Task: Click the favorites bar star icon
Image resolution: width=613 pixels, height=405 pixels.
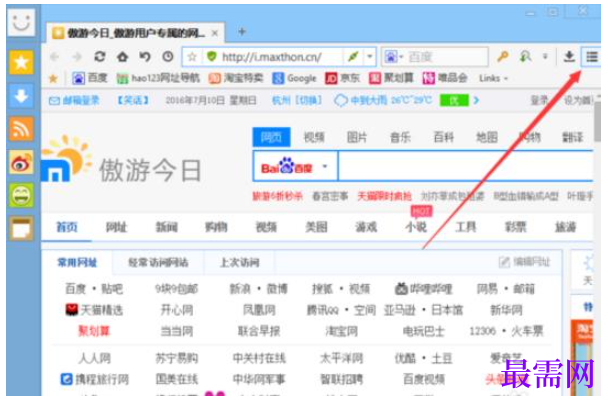Action: 53,79
